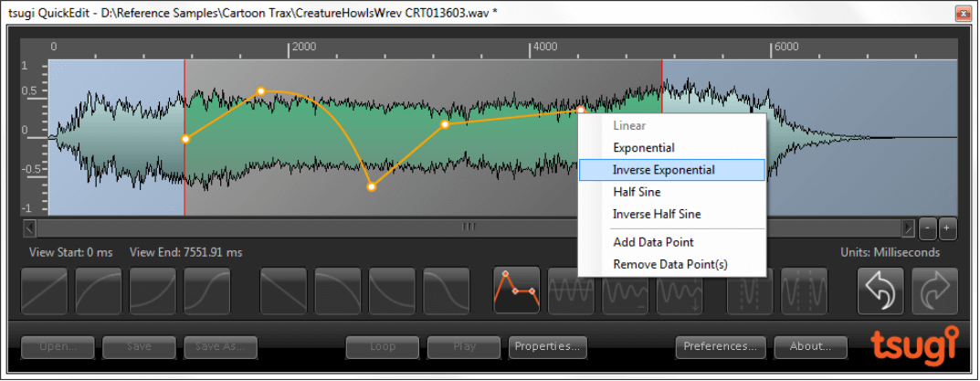
Task: Click the undo arrow button
Action: pyautogui.click(x=880, y=291)
